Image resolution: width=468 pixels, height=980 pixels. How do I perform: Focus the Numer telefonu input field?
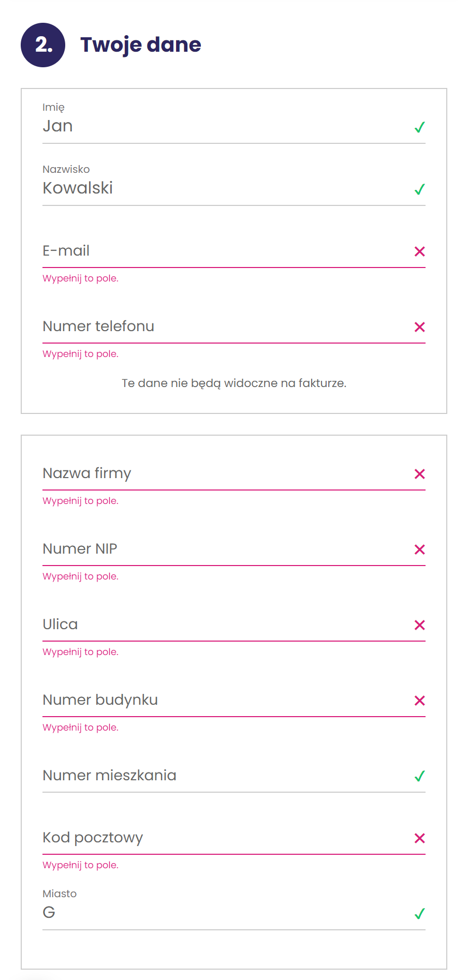(234, 327)
